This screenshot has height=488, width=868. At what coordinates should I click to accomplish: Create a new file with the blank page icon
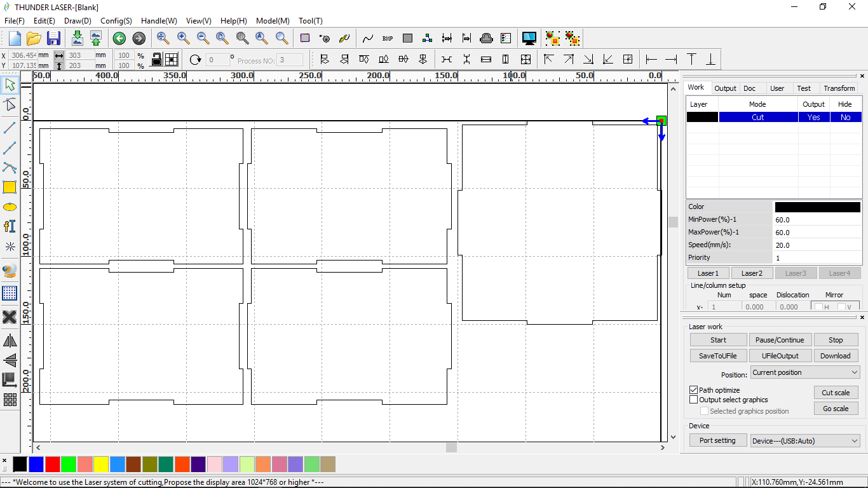tap(15, 38)
